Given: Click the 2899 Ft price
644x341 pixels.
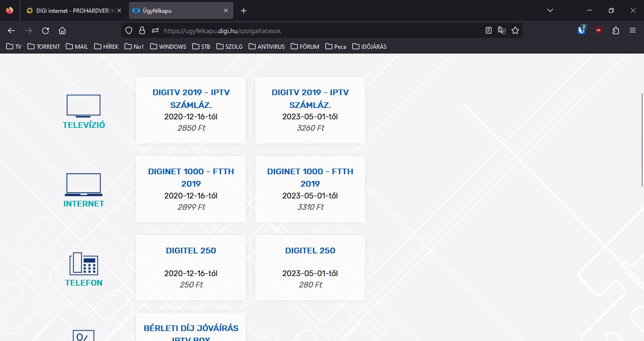Looking at the screenshot, I should click(191, 207).
